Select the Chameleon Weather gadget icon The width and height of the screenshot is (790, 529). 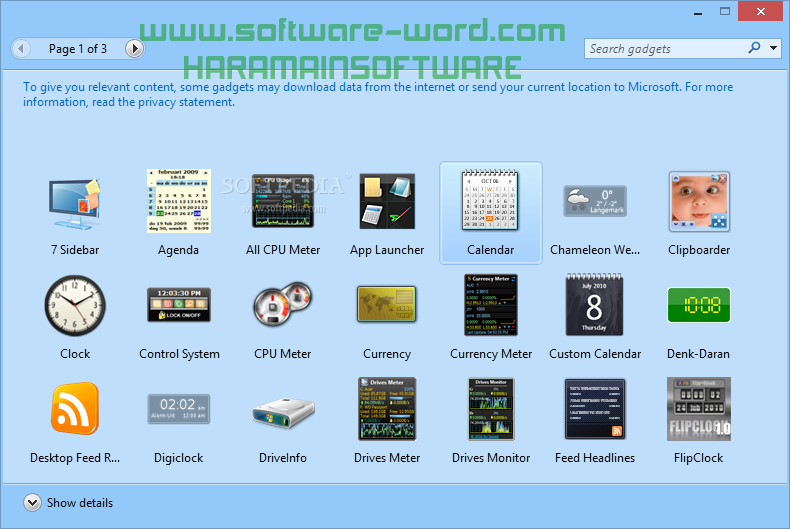tap(595, 201)
